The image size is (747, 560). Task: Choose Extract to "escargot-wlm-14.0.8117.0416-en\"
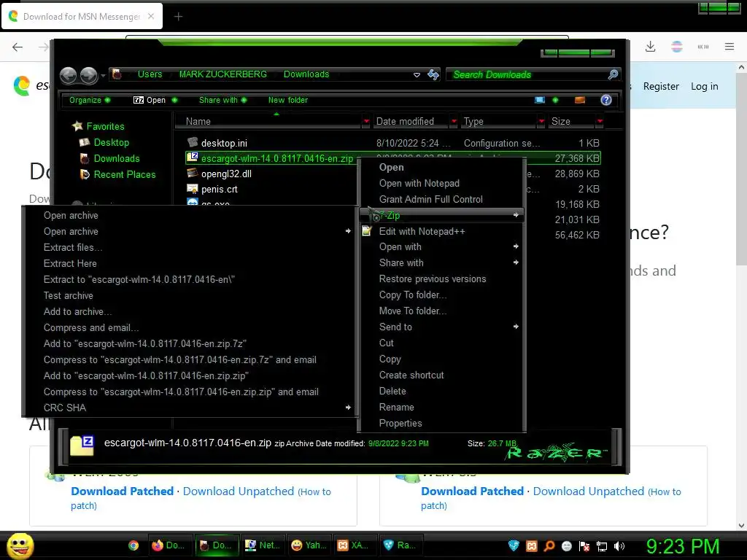189,279
